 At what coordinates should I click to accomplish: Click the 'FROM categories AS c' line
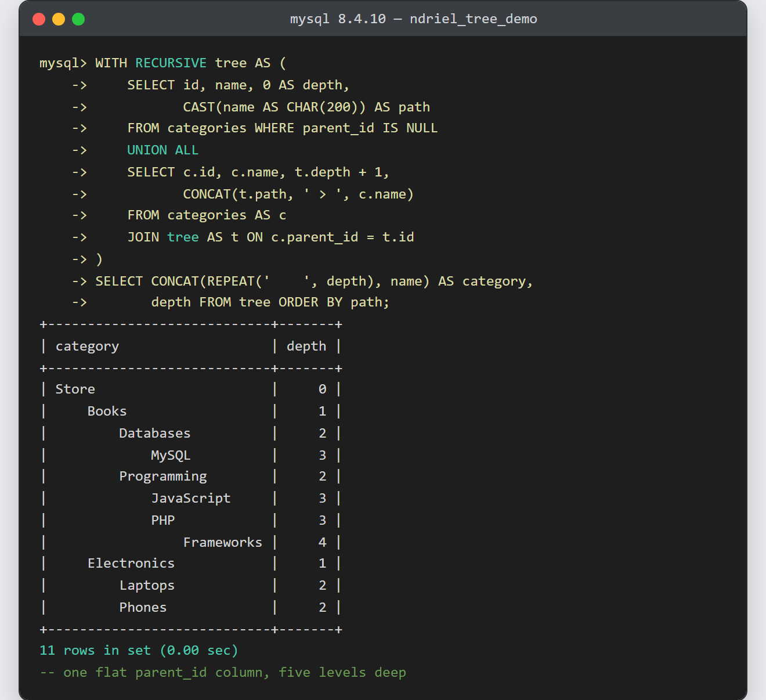(207, 215)
